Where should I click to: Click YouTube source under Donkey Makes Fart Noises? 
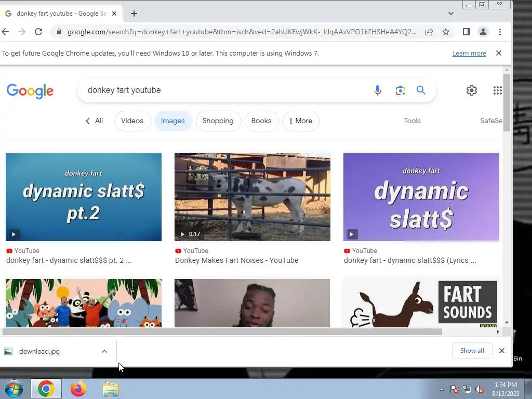(x=192, y=251)
